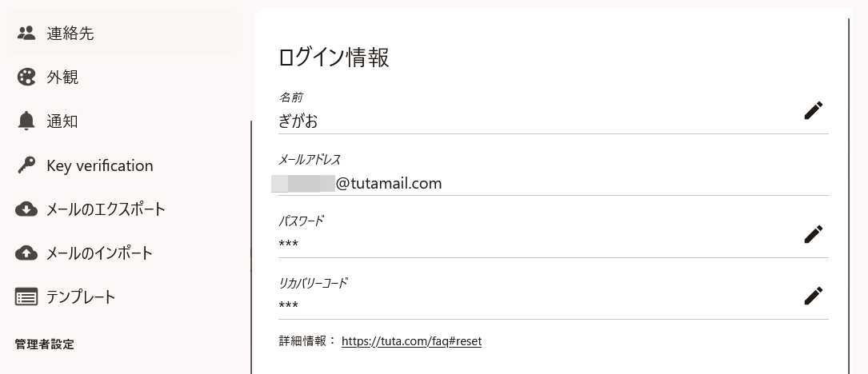Viewport: 868px width, 374px height.
Task: Click the 管理者設定 section header
Action: click(45, 344)
